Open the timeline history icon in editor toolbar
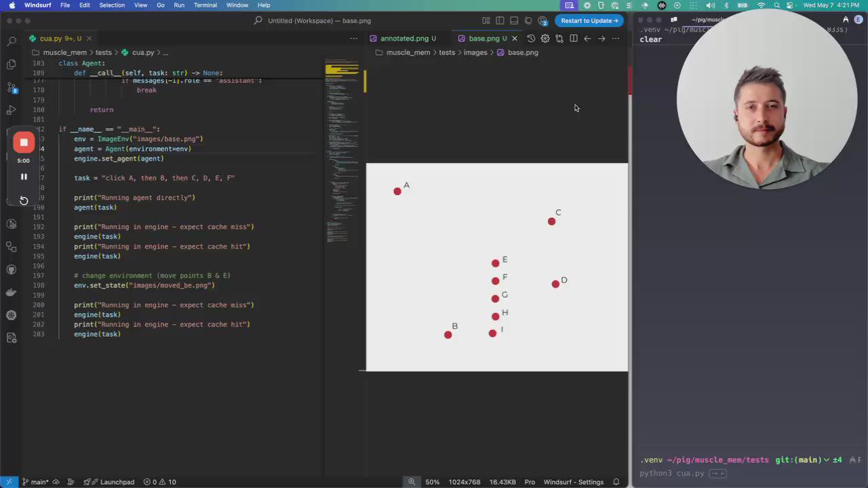Image resolution: width=868 pixels, height=488 pixels. coord(531,39)
